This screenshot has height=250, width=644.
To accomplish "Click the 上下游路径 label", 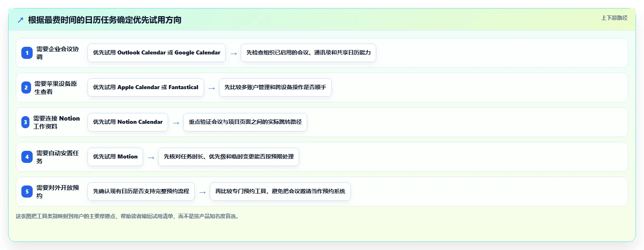I will (x=614, y=18).
